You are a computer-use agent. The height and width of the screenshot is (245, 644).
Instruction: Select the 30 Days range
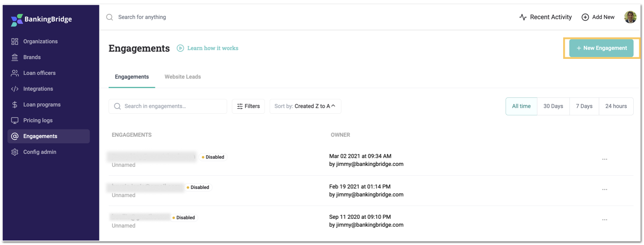[553, 106]
